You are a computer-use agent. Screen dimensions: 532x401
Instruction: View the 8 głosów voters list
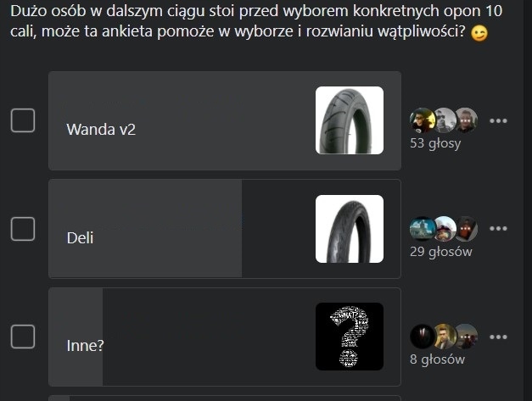point(437,359)
